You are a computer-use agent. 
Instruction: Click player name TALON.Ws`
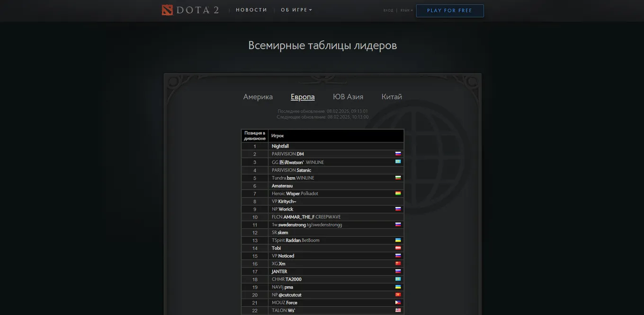(x=283, y=310)
